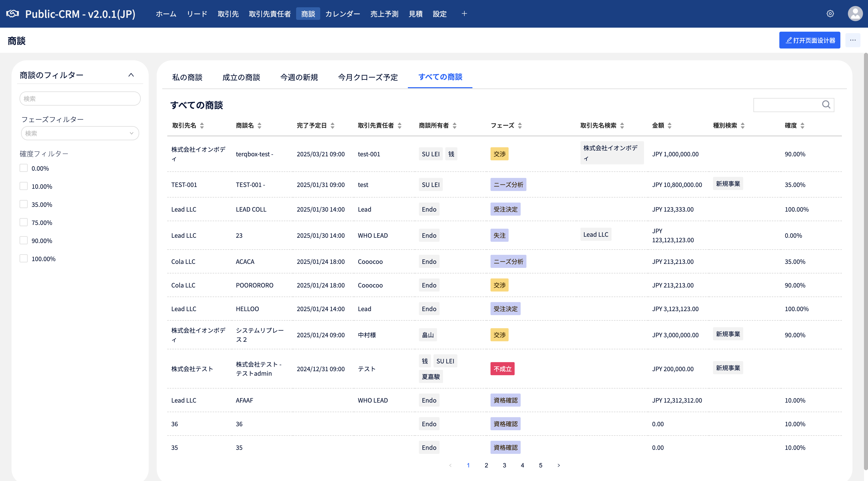Viewport: 868px width, 481px height.
Task: Click page 3 in pagination
Action: click(504, 465)
